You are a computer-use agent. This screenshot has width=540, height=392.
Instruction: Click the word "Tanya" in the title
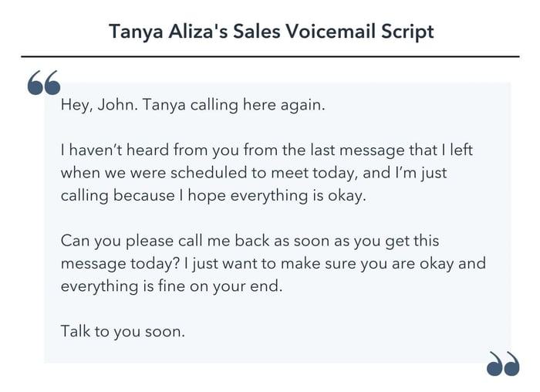pos(133,32)
